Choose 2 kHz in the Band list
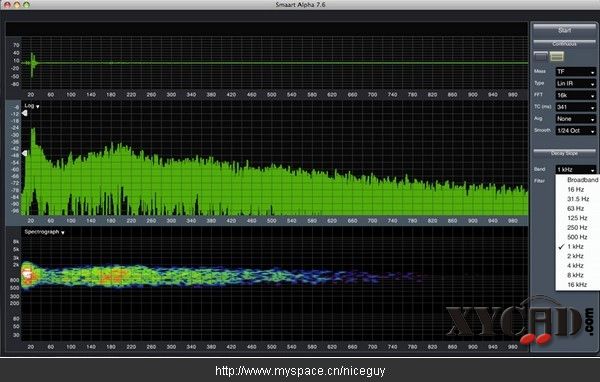The height and width of the screenshot is (382, 600). (578, 256)
